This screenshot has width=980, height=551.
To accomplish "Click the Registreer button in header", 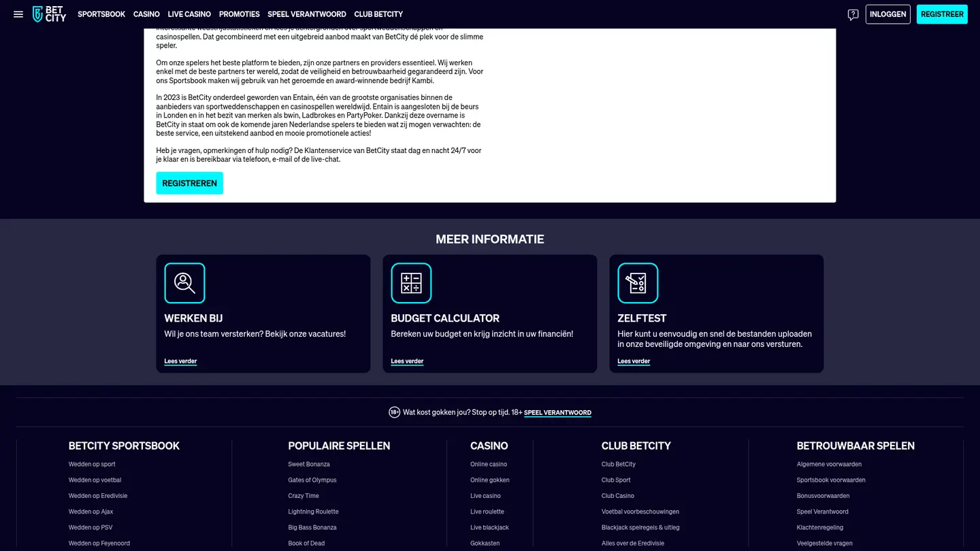I will click(942, 14).
